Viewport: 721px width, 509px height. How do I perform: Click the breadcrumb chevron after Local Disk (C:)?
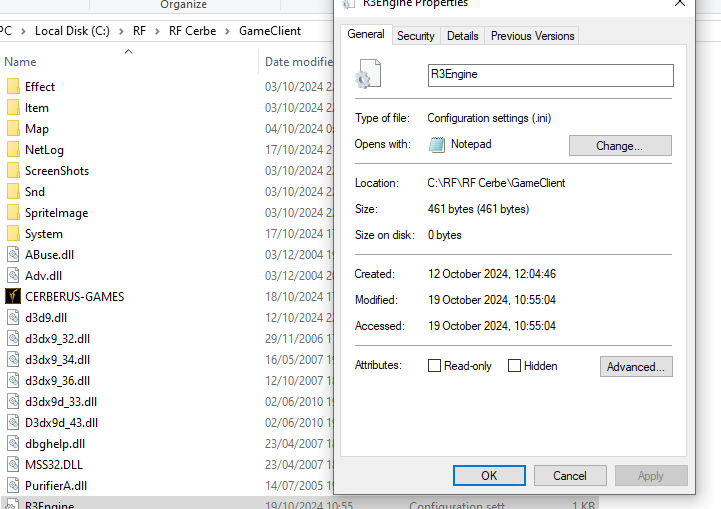(124, 31)
